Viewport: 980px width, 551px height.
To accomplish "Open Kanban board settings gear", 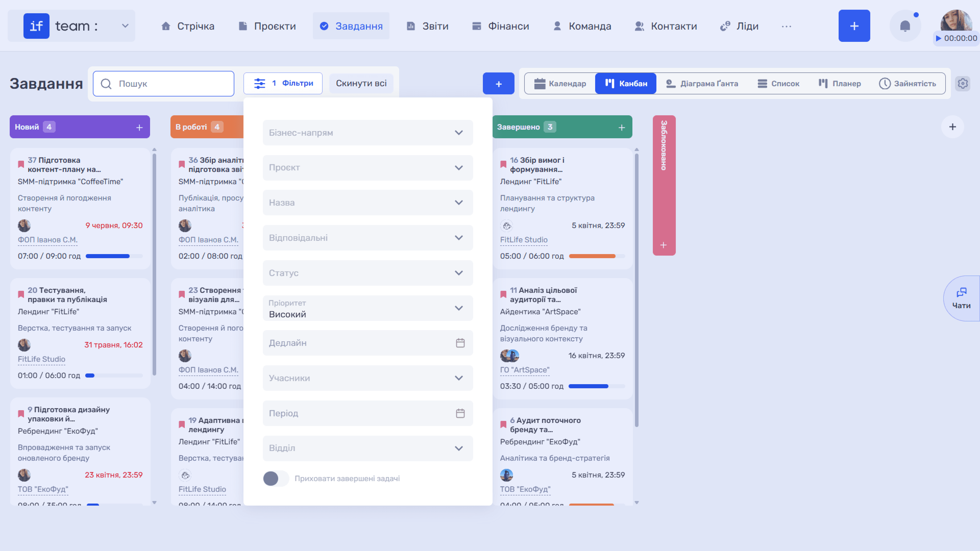I will (962, 83).
